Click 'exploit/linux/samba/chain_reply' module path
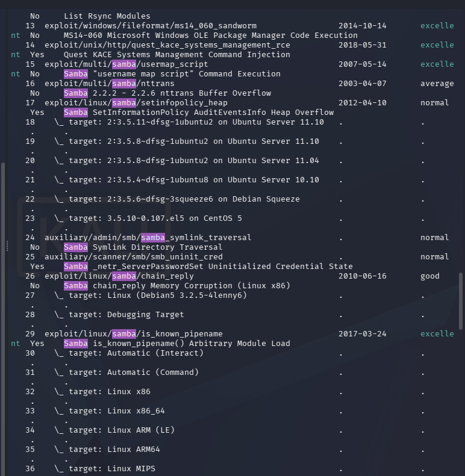The height and width of the screenshot is (476, 465). [x=119, y=276]
